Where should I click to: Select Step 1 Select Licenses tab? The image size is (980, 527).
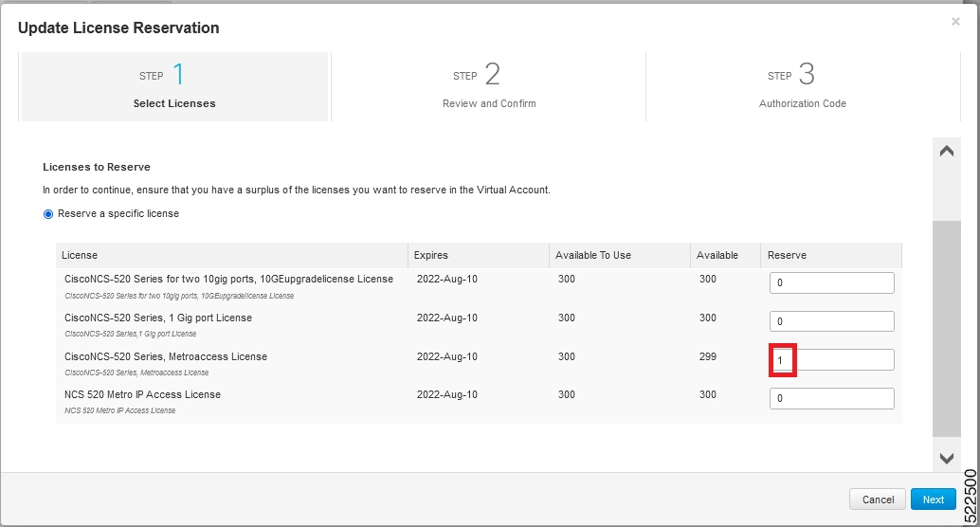174,86
